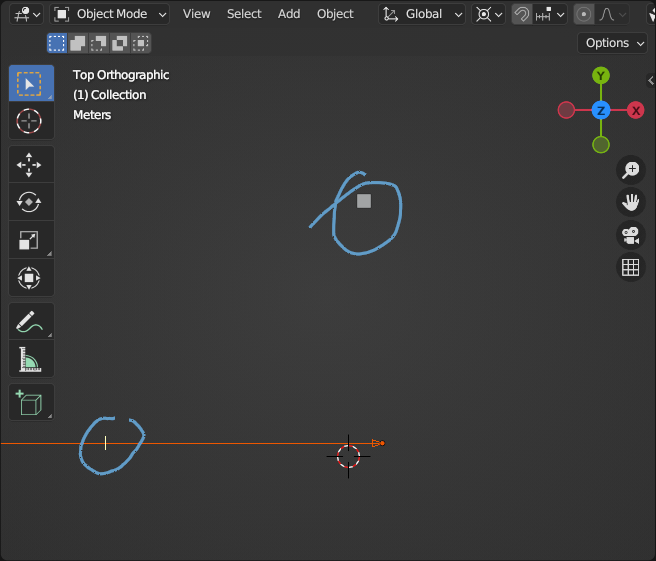Choose the Move tool in toolbar
This screenshot has height=561, width=656.
pyautogui.click(x=30, y=164)
